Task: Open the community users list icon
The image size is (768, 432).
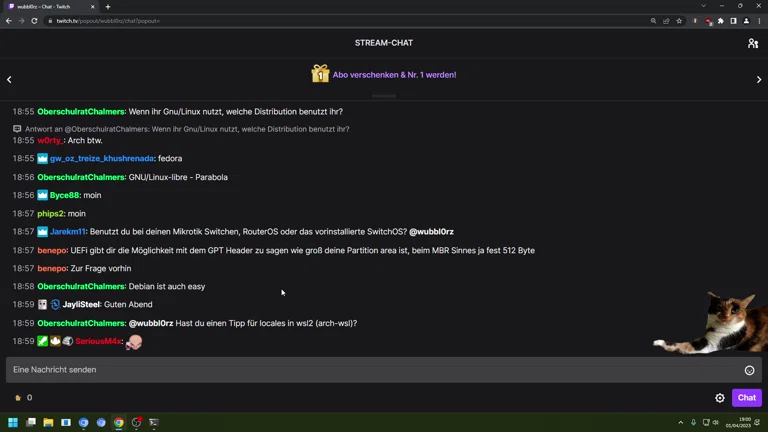Action: (x=752, y=43)
